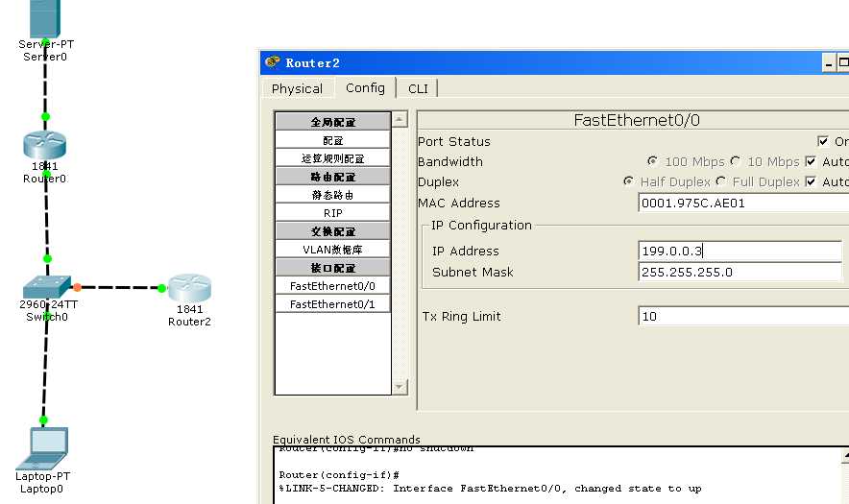This screenshot has height=504, width=849.
Task: Click the MAC Address input field
Action: coord(744,203)
